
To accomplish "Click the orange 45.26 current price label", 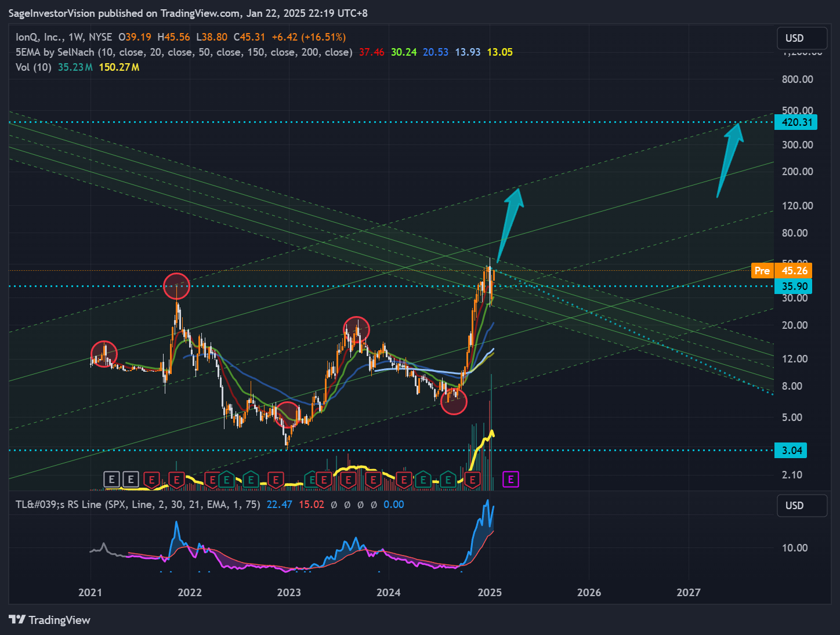I will click(x=794, y=271).
